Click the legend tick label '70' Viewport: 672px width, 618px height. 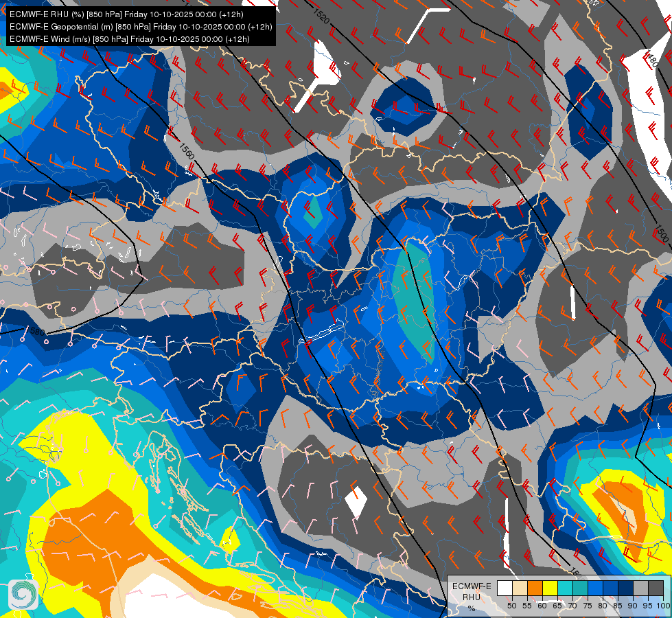(x=572, y=606)
